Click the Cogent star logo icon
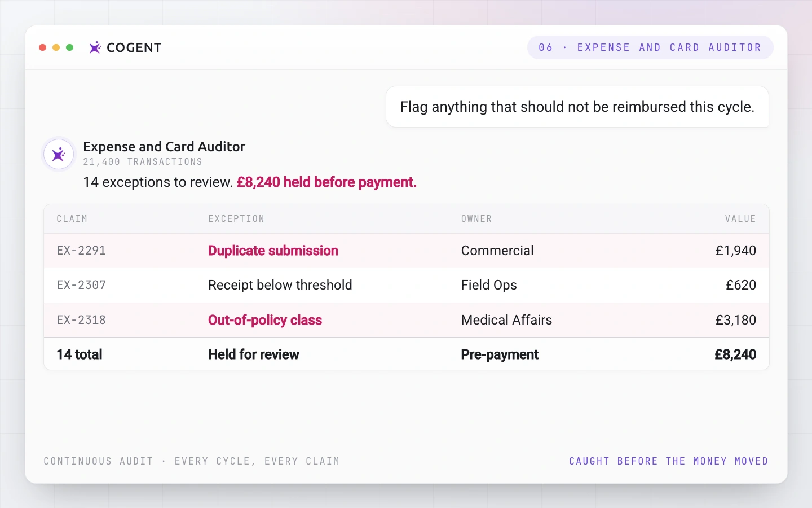This screenshot has width=812, height=508. (95, 47)
